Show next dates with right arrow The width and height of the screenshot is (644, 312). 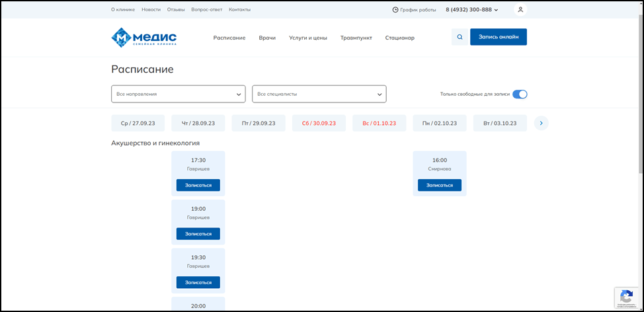pyautogui.click(x=541, y=123)
